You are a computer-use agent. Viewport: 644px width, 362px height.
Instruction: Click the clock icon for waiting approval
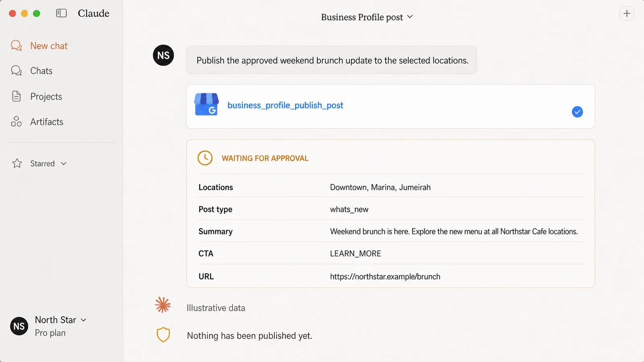pos(205,158)
